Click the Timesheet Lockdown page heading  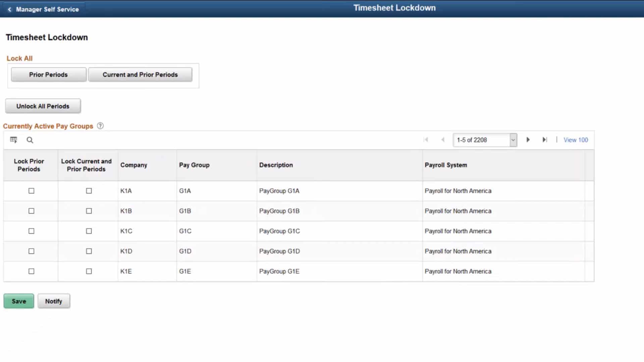[x=47, y=37]
